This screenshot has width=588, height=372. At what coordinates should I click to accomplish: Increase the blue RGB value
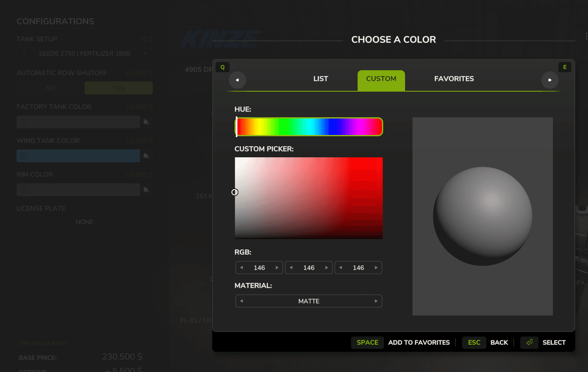coord(376,268)
